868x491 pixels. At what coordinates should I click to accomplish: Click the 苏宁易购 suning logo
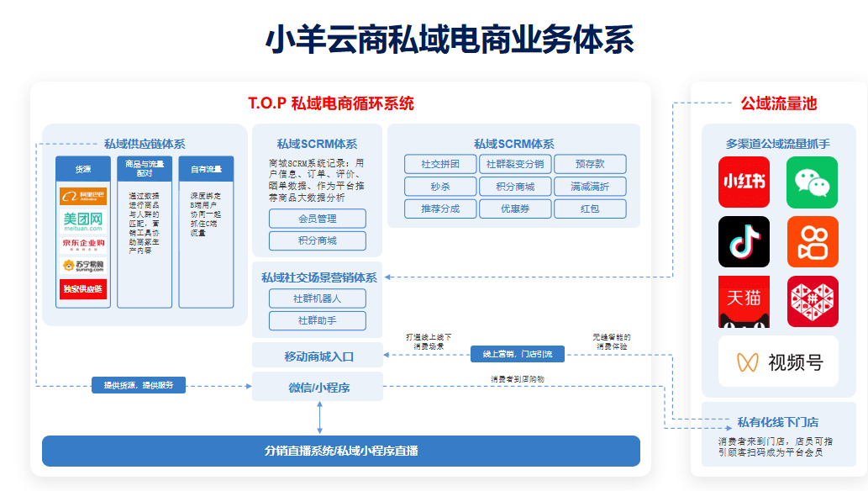(x=83, y=266)
